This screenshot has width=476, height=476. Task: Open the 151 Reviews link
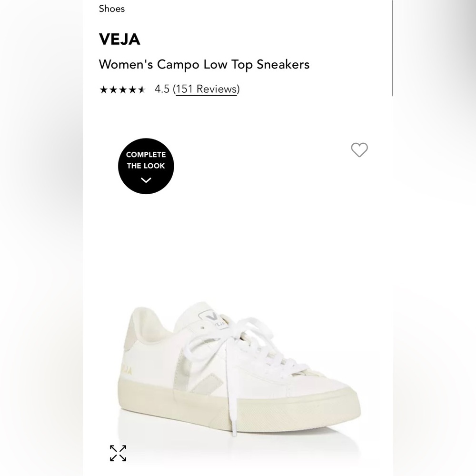pyautogui.click(x=206, y=89)
